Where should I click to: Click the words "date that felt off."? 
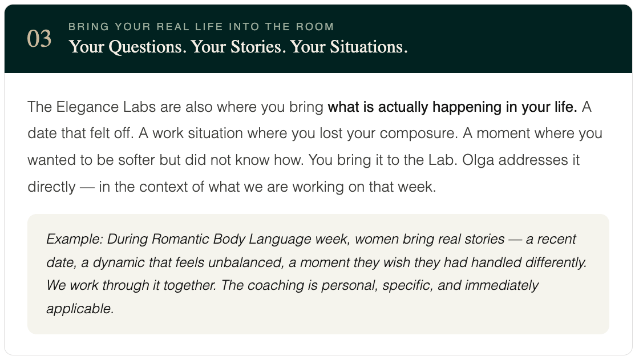(80, 134)
